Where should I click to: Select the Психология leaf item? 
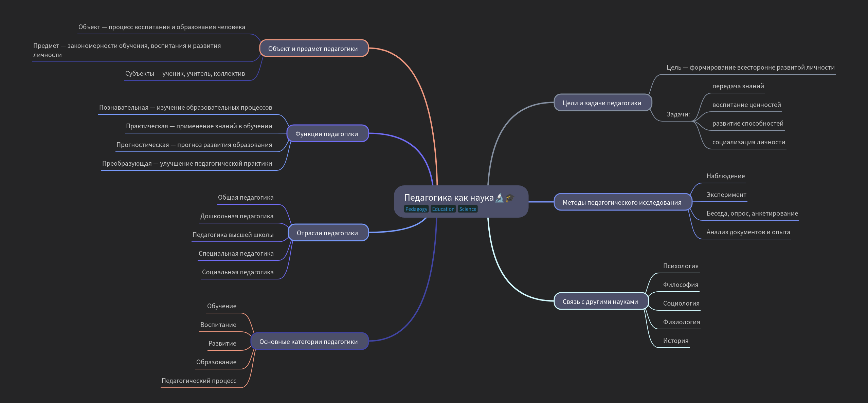click(681, 266)
